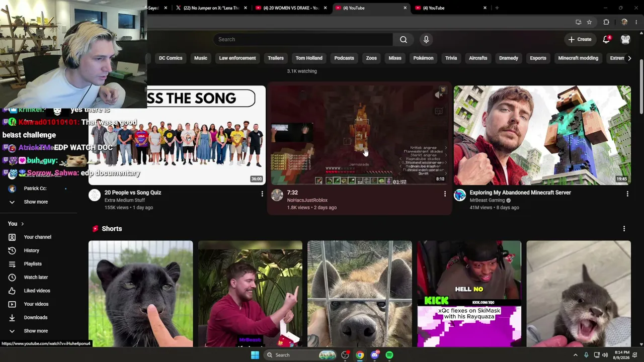Open the Extra Medium Stuff channel avatar
Screen dimensions: 644x362
95,195
